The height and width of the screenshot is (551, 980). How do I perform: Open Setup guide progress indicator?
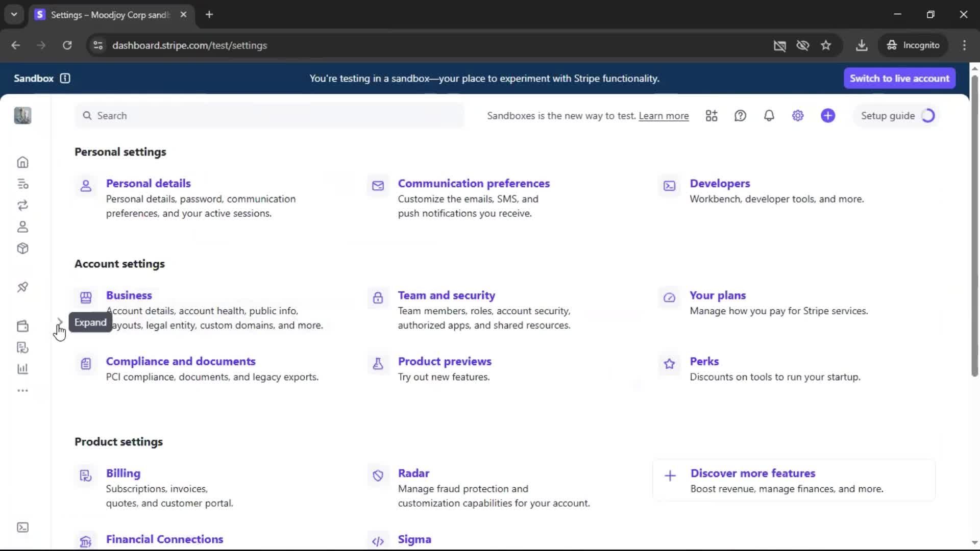pyautogui.click(x=897, y=116)
